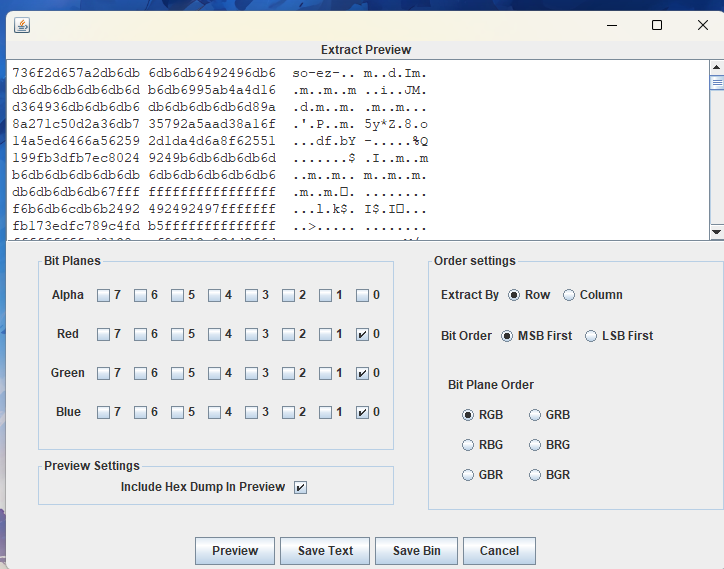
Task: Uncheck Green bit plane 0 checkbox
Action: point(362,373)
